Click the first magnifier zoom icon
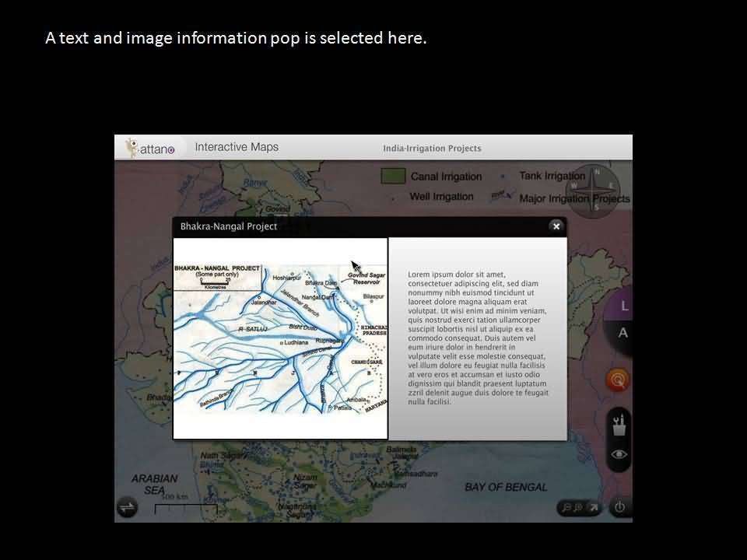Image resolution: width=747 pixels, height=560 pixels. 566,508
